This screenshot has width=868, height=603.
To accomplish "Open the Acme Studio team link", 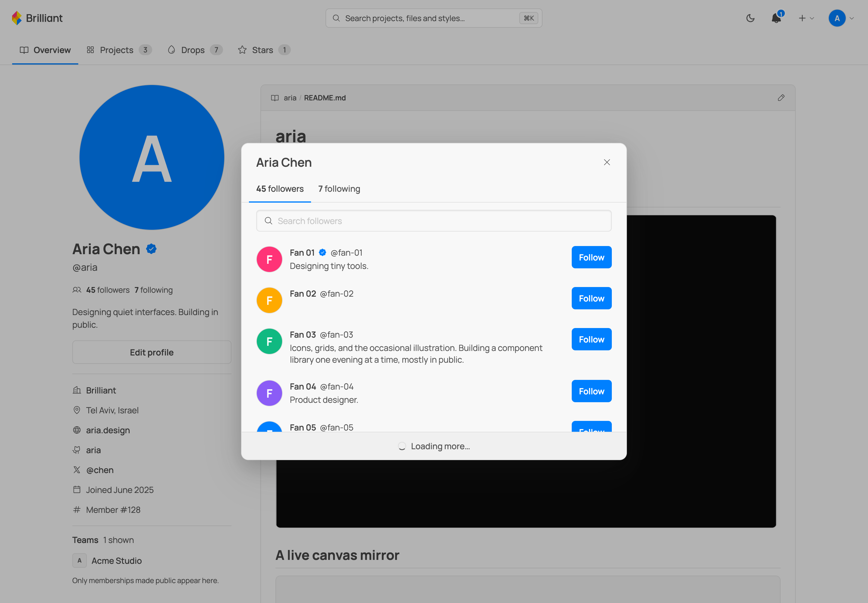I will (116, 561).
